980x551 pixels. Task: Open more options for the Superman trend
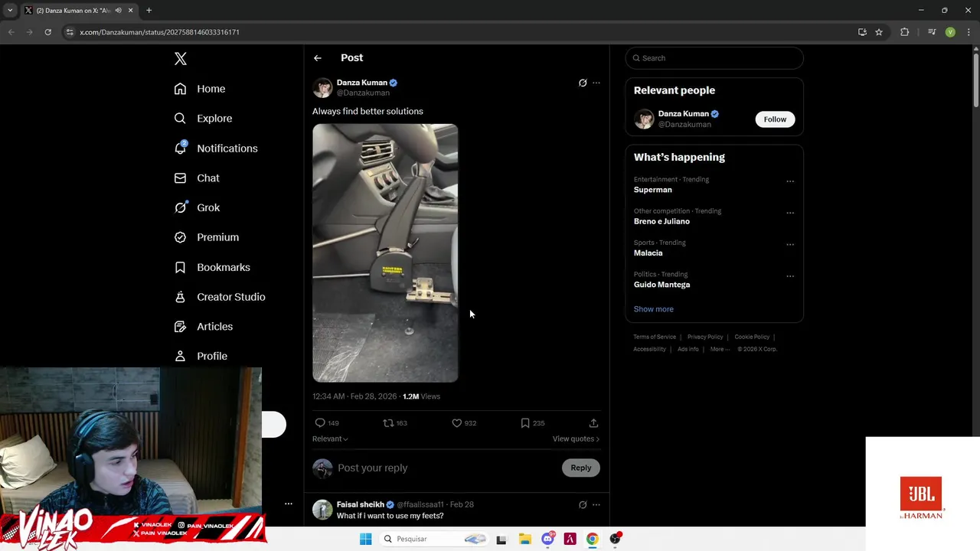[790, 181]
